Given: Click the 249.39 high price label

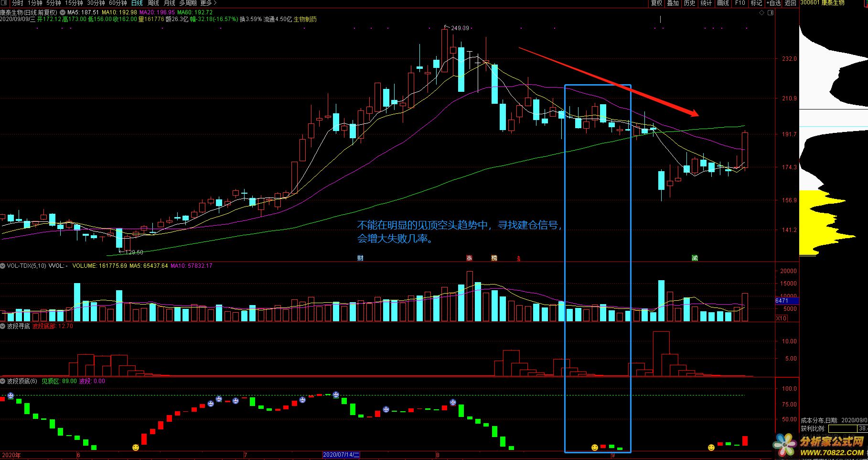Looking at the screenshot, I should pyautogui.click(x=460, y=28).
